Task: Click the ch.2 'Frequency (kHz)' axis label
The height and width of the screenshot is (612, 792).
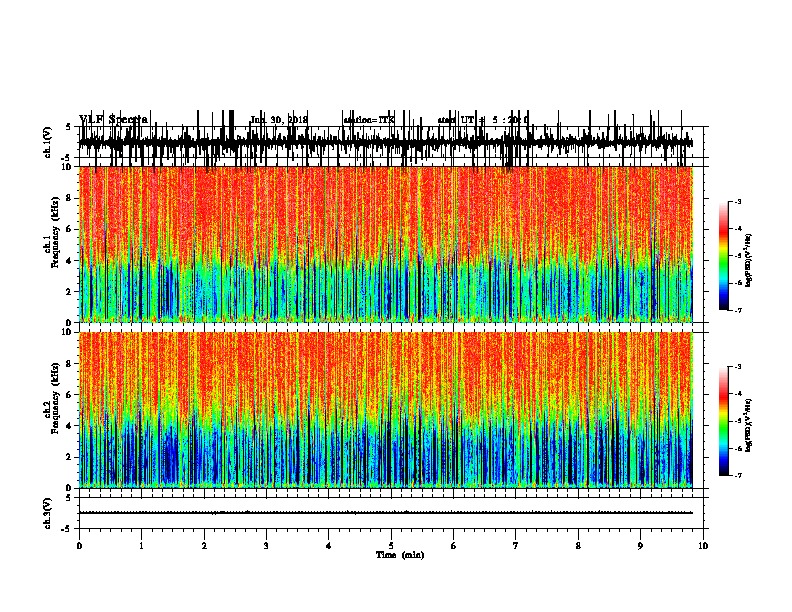Action: 55,398
